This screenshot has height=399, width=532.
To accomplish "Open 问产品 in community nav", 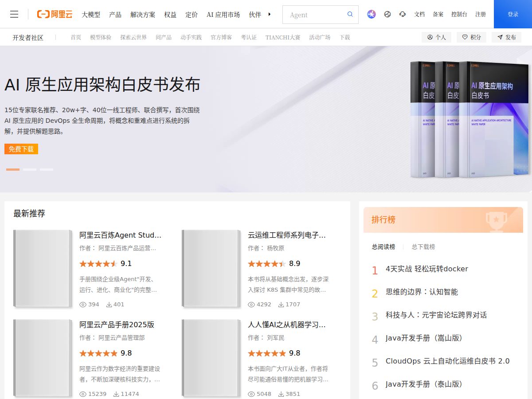I will pos(164,37).
